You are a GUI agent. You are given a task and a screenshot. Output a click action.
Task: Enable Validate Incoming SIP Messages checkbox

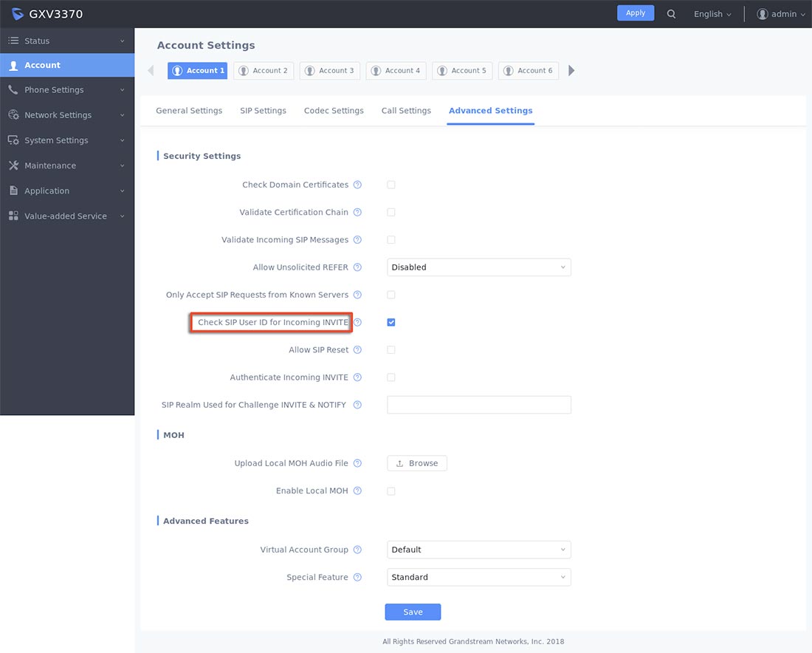click(391, 239)
